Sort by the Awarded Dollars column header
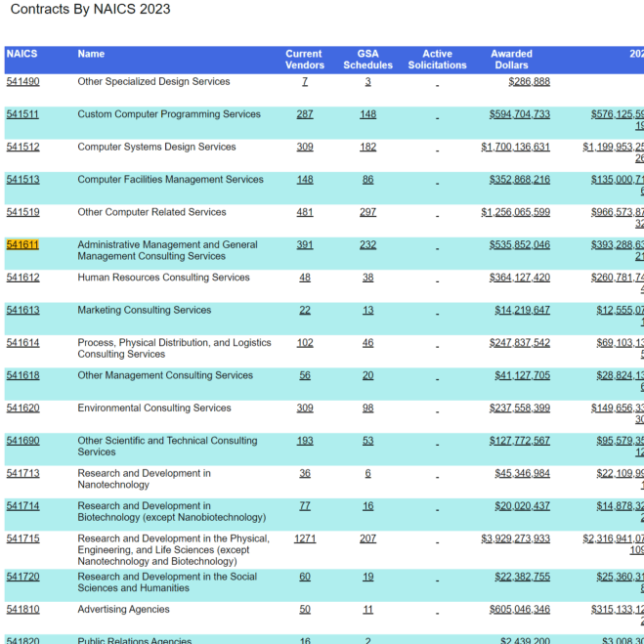 511,60
